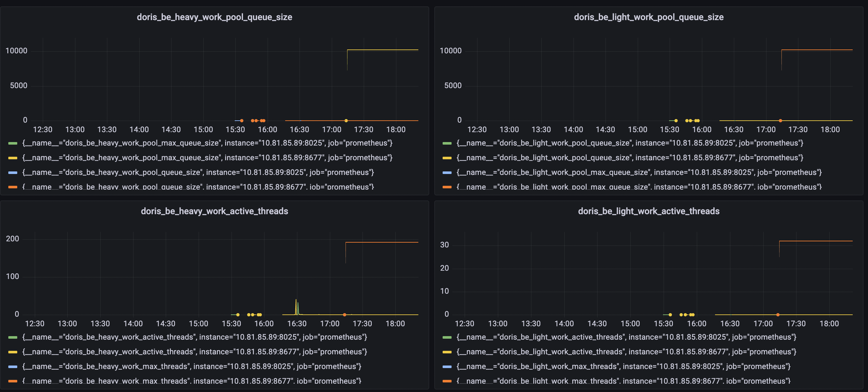
Task: Isolate light_work_max_threads 8025 legend series
Action: coord(623,366)
